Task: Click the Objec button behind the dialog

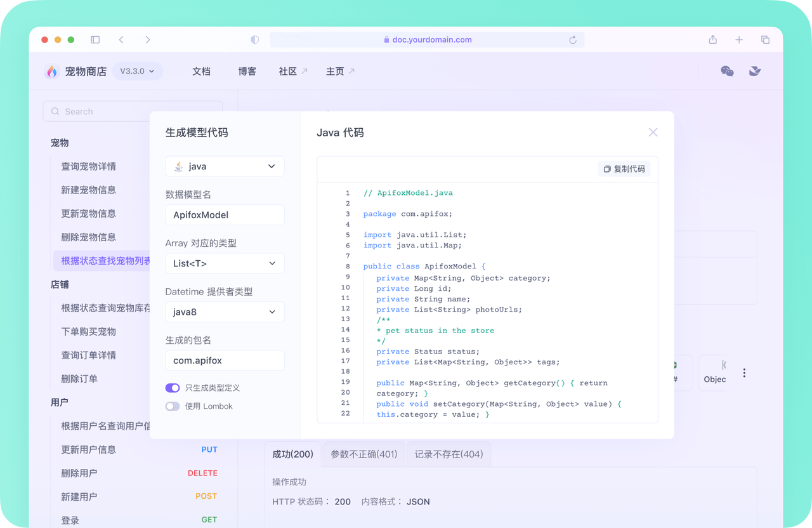Action: click(x=714, y=373)
